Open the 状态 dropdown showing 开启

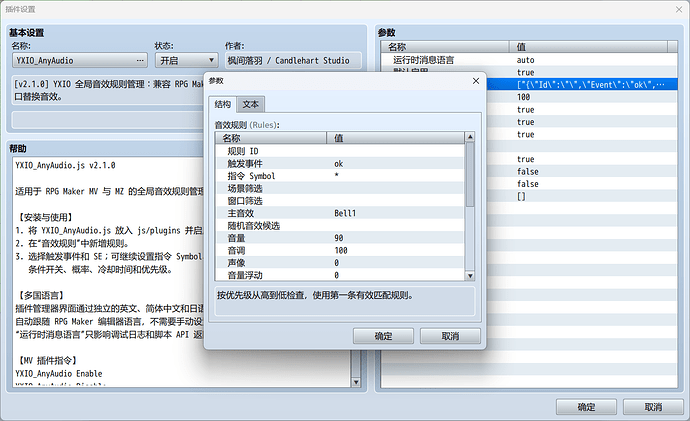(x=187, y=60)
